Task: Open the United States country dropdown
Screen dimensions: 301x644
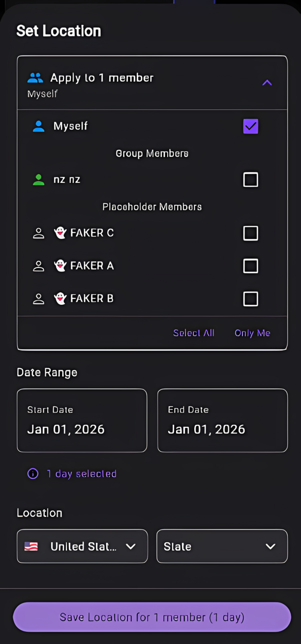Action: [x=82, y=546]
